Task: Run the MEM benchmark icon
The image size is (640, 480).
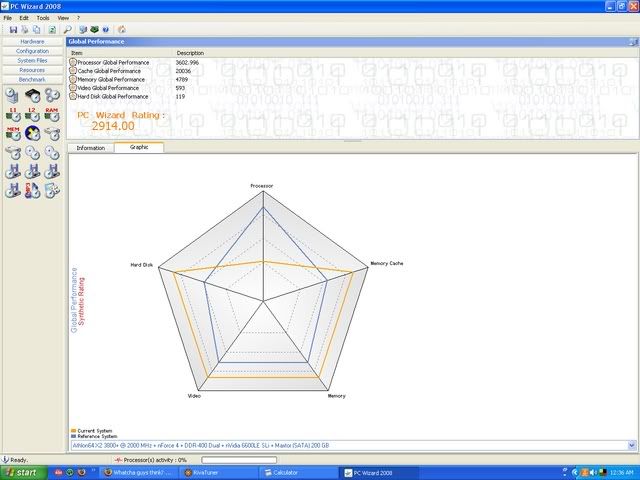Action: (13, 133)
